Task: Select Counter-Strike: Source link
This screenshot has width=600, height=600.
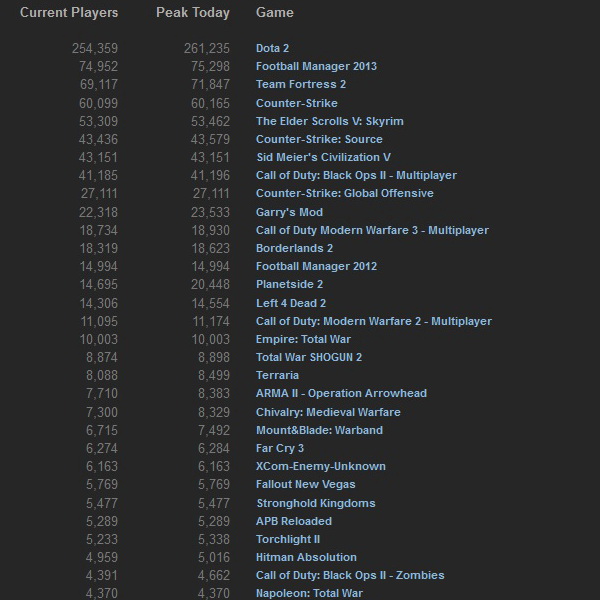Action: pyautogui.click(x=319, y=139)
